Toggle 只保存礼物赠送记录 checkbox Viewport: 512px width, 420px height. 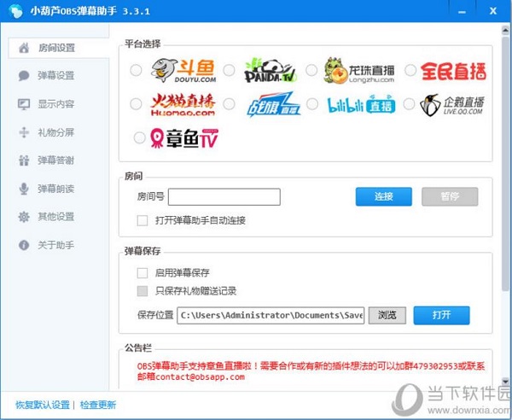point(143,291)
